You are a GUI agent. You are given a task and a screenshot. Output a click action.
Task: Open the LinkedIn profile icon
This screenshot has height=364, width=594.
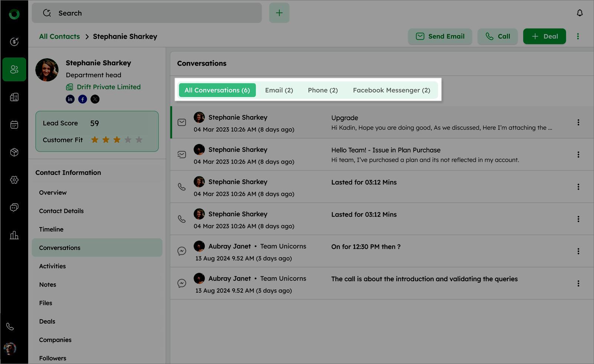[70, 99]
